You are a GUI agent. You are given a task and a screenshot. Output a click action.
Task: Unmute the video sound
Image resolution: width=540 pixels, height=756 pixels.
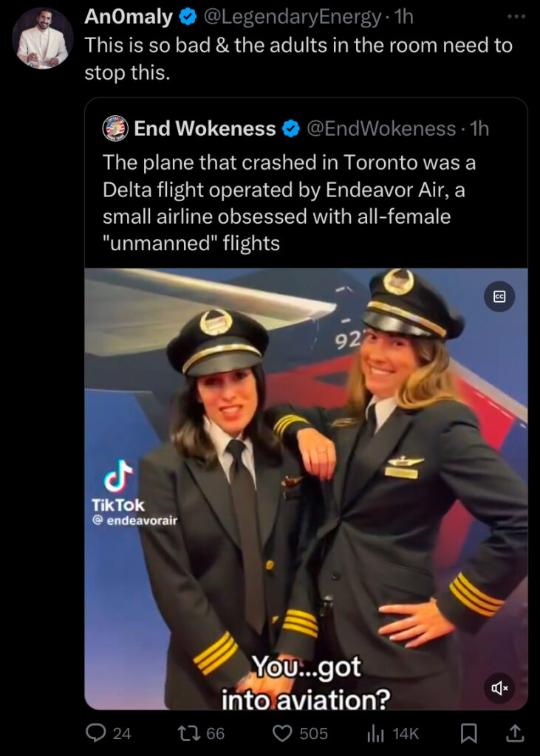499,688
